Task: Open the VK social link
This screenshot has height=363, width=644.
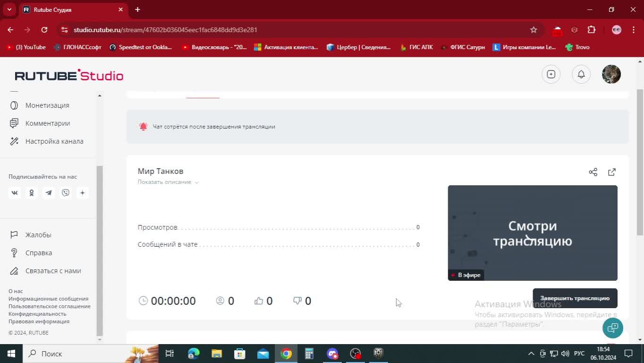Action: pyautogui.click(x=15, y=193)
